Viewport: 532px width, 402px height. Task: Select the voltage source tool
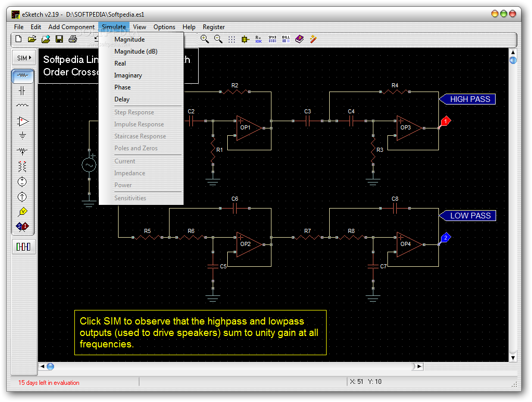pyautogui.click(x=22, y=182)
